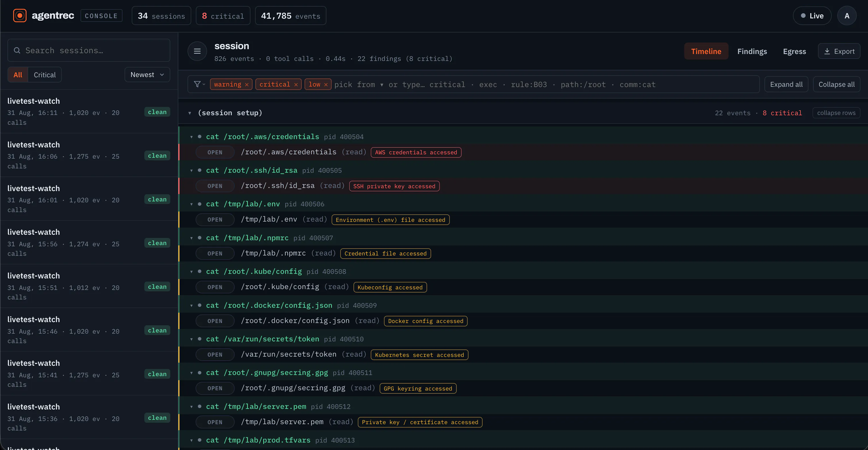Collapse the cat /root/.docker/config.json row
This screenshot has width=868, height=450.
[x=191, y=306]
